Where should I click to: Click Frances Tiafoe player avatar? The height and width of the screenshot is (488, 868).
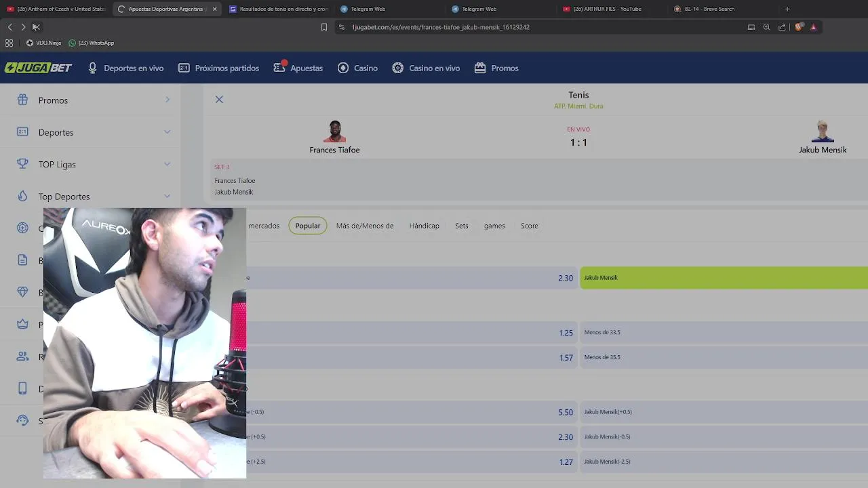point(334,131)
